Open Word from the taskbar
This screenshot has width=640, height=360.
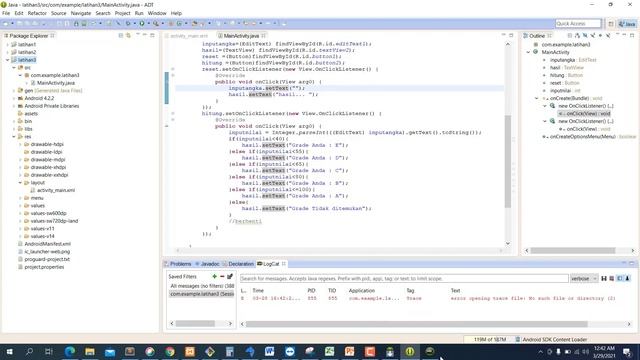269,351
